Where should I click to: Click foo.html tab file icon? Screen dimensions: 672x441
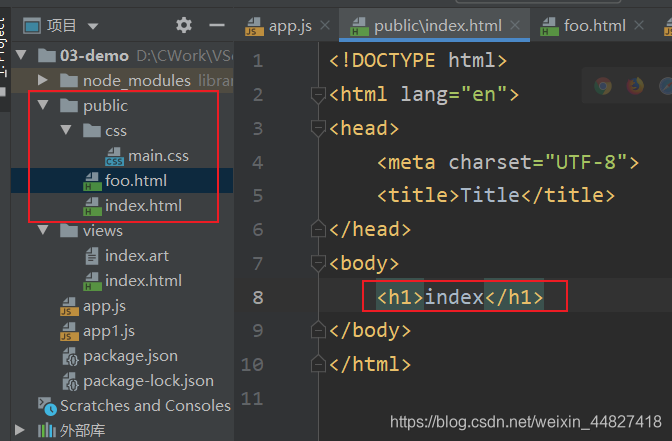click(x=549, y=27)
